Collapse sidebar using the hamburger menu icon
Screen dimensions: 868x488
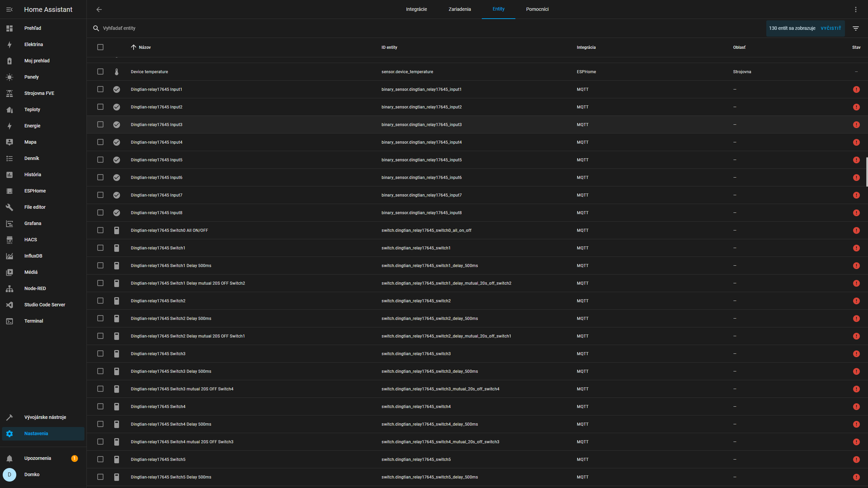point(9,9)
